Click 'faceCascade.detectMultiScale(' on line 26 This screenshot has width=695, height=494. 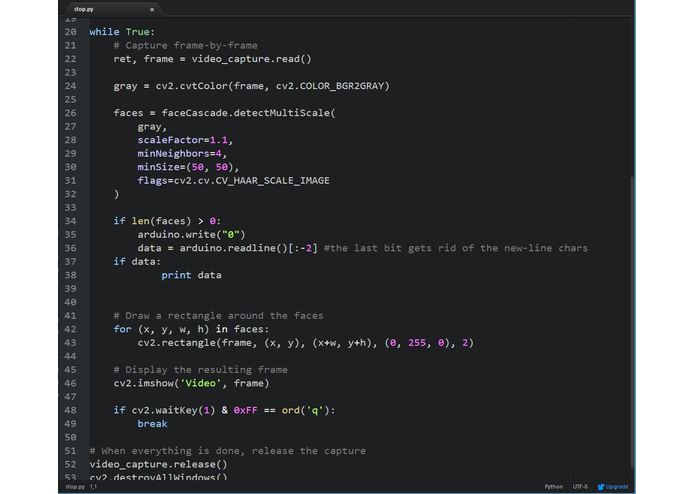[x=249, y=113]
